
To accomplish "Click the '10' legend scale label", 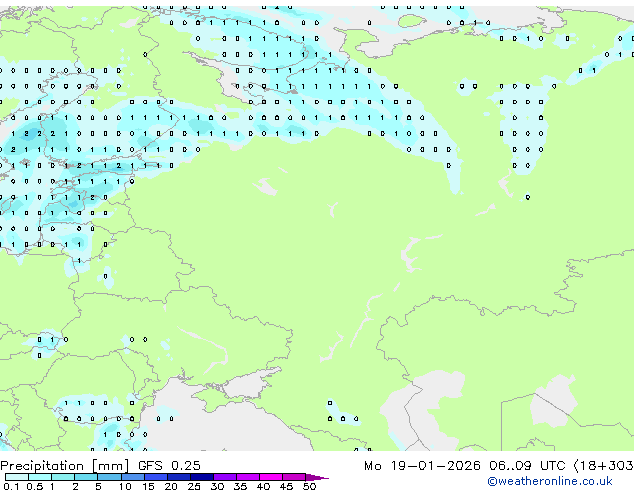I will (125, 486).
